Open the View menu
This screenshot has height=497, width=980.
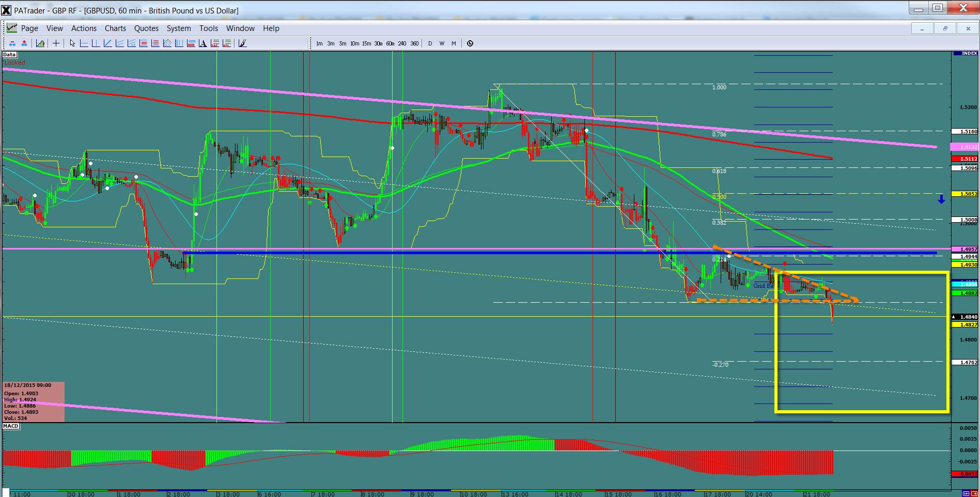55,28
